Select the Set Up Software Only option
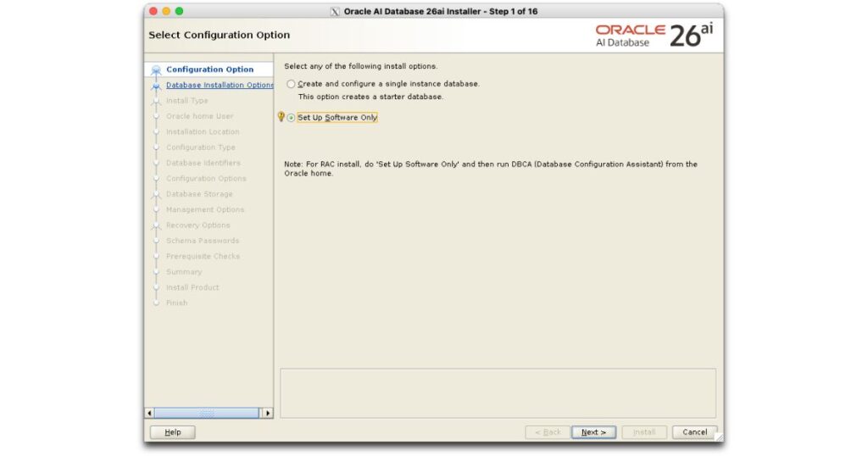Image resolution: width=868 pixels, height=456 pixels. 292,118
